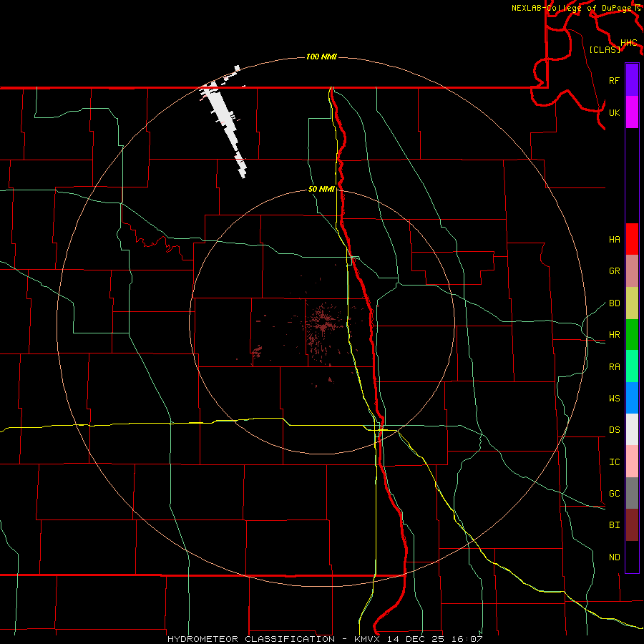Click the IC legend label
The width and height of the screenshot is (644, 644).
[x=615, y=462]
